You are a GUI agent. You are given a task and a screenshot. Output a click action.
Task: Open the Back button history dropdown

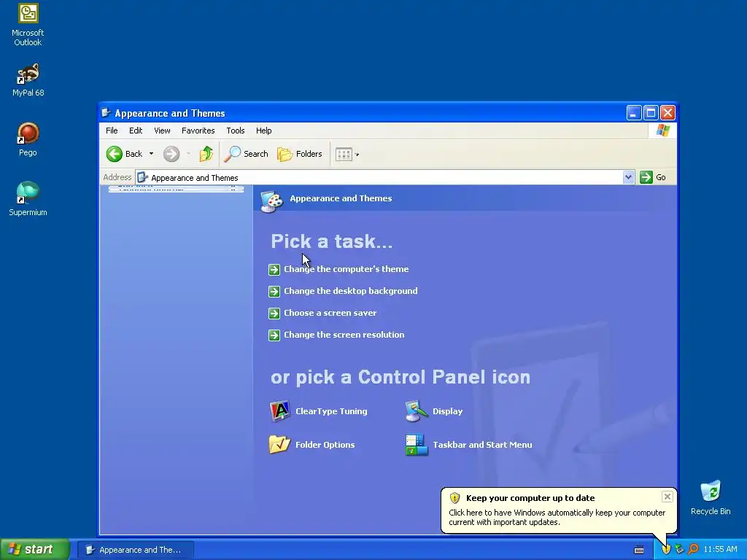(x=151, y=154)
